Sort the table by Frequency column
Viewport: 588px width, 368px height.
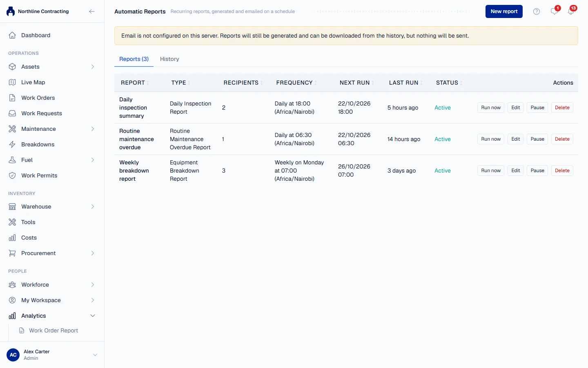[x=297, y=83]
